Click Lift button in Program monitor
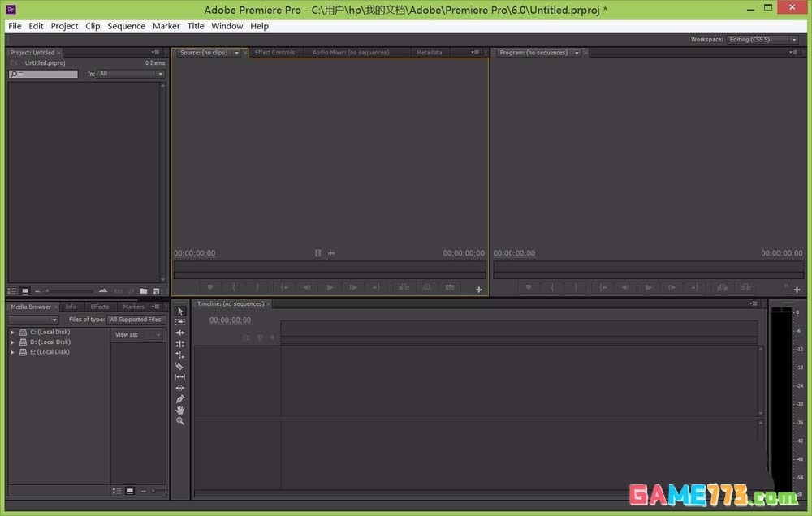This screenshot has width=812, height=516. [723, 287]
